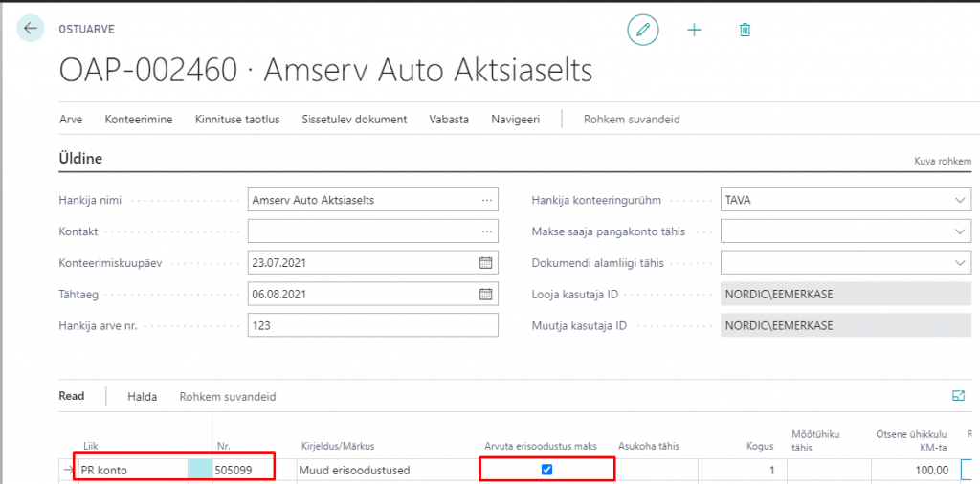Open Makse saaja pangakonto tähis dropdown
This screenshot has height=484, width=980.
[960, 231]
